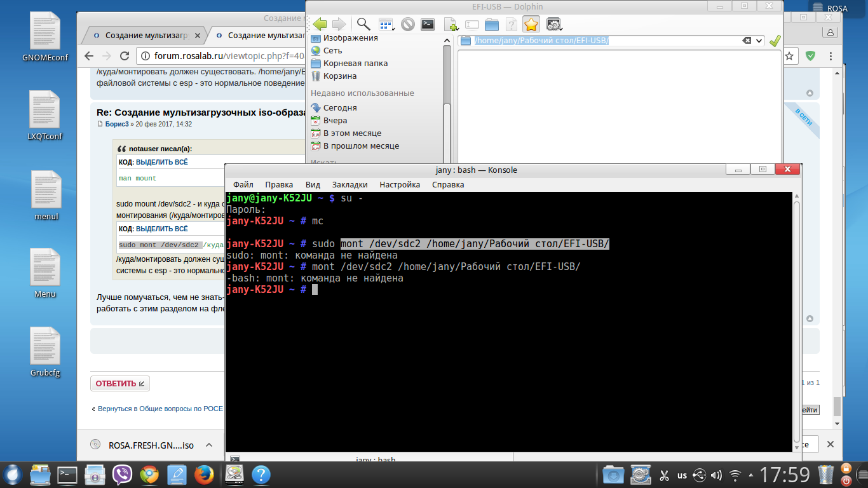
Task: Open the terminal panel icon in Dolphin toolbar
Action: [x=428, y=24]
